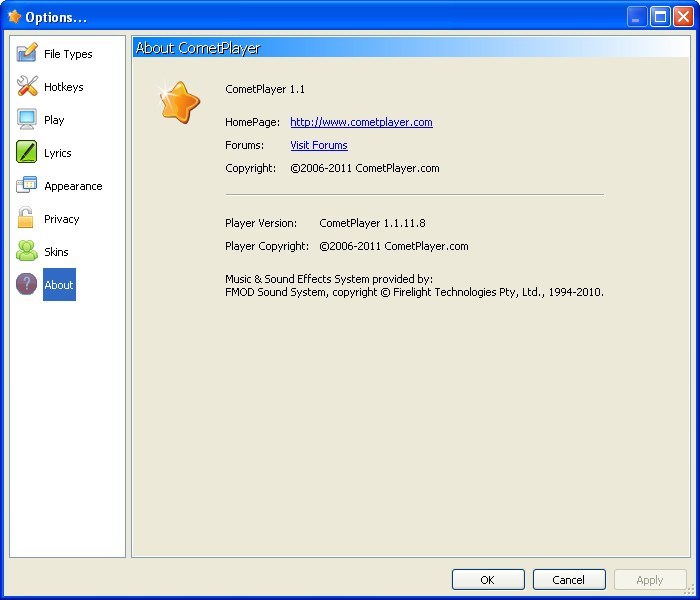
Task: Go to the Lyrics settings label
Action: 58,153
